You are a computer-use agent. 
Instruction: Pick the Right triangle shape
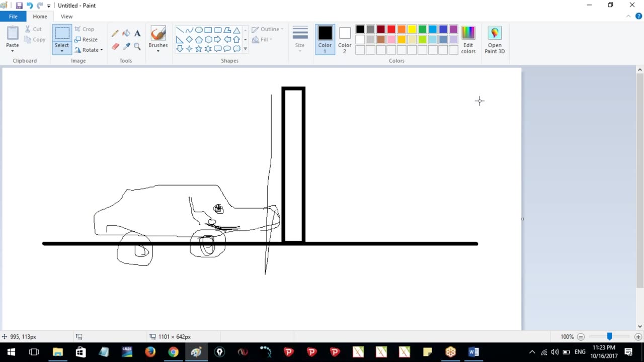(180, 40)
